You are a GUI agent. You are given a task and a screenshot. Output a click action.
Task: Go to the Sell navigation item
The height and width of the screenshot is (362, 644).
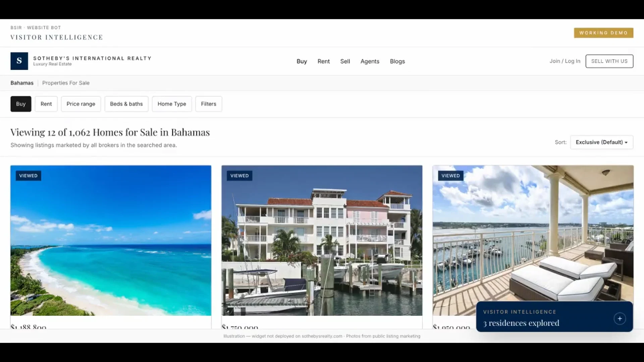point(345,61)
